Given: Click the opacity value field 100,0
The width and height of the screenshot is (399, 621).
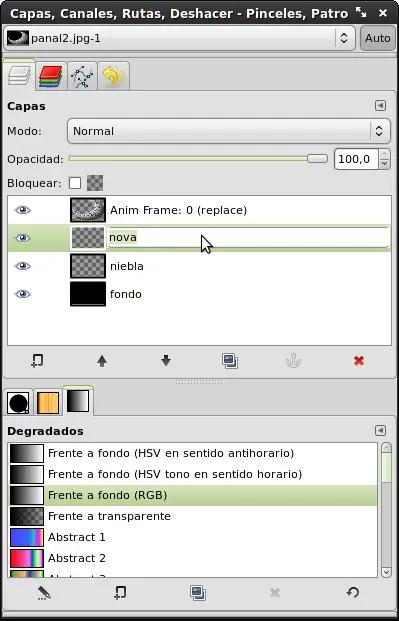Looking at the screenshot, I should tap(356, 159).
